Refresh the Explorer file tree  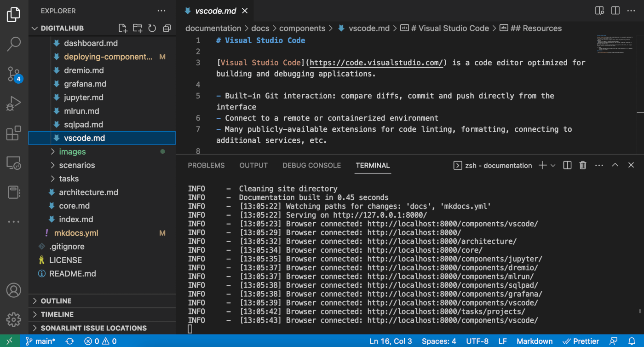click(152, 28)
